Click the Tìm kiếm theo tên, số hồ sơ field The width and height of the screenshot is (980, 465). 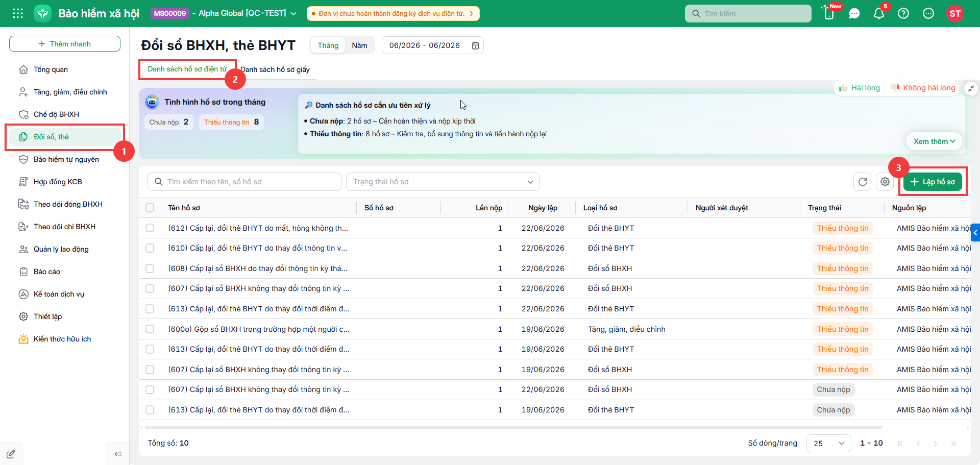pyautogui.click(x=244, y=182)
